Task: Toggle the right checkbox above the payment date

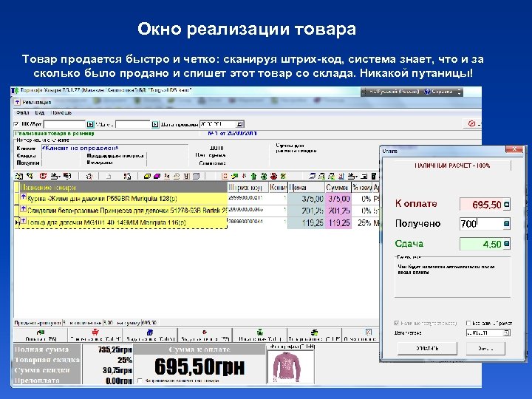Action: click(x=468, y=323)
